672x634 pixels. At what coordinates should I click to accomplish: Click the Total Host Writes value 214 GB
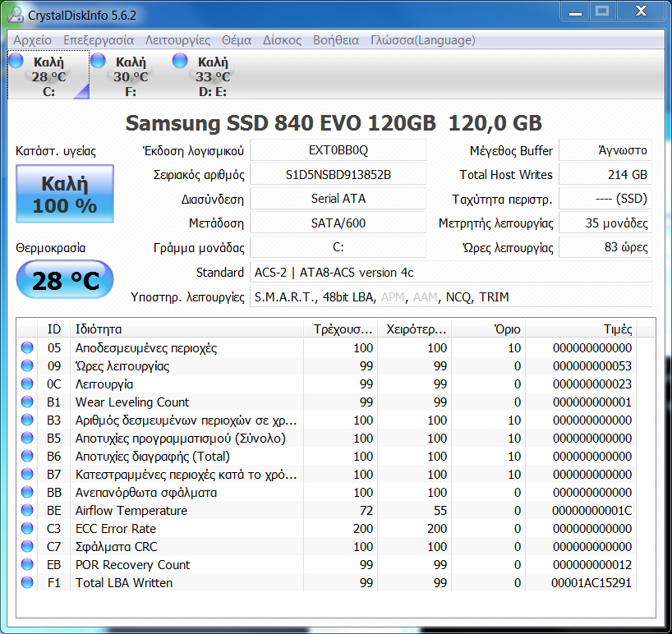tap(605, 175)
